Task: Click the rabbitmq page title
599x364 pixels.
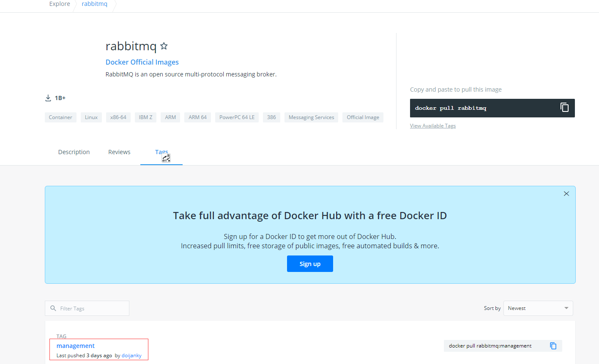Action: click(x=131, y=46)
